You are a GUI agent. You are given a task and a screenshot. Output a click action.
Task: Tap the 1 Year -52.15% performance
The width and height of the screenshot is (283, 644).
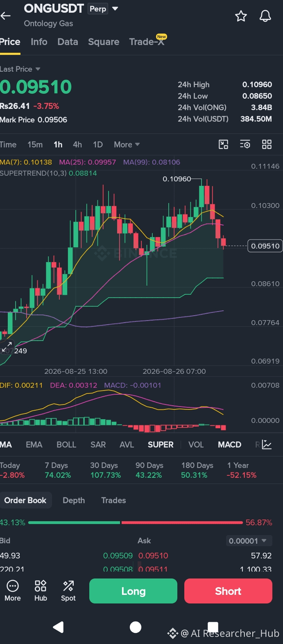pos(242,470)
